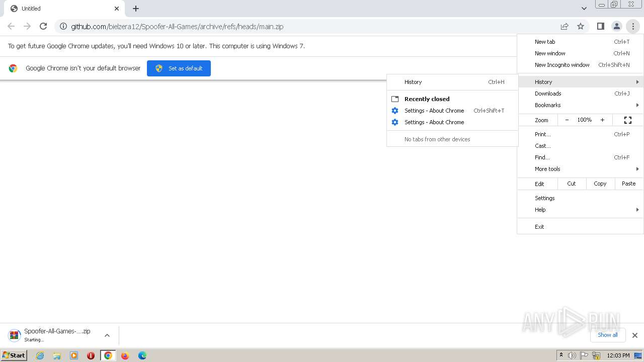The image size is (644, 362).
Task: Open volume speaker tray icon
Action: coord(572,355)
